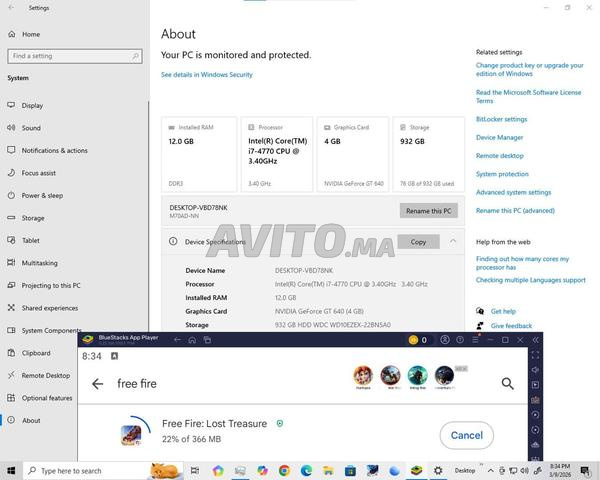This screenshot has width=600, height=480.
Task: Go to Storage settings in sidebar
Action: [33, 218]
